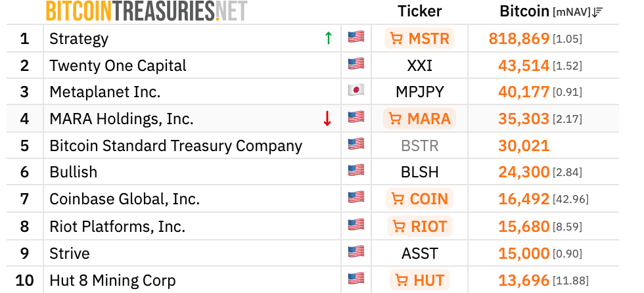Open the MSTR buy ticker button
The width and height of the screenshot is (644, 293).
tap(419, 39)
